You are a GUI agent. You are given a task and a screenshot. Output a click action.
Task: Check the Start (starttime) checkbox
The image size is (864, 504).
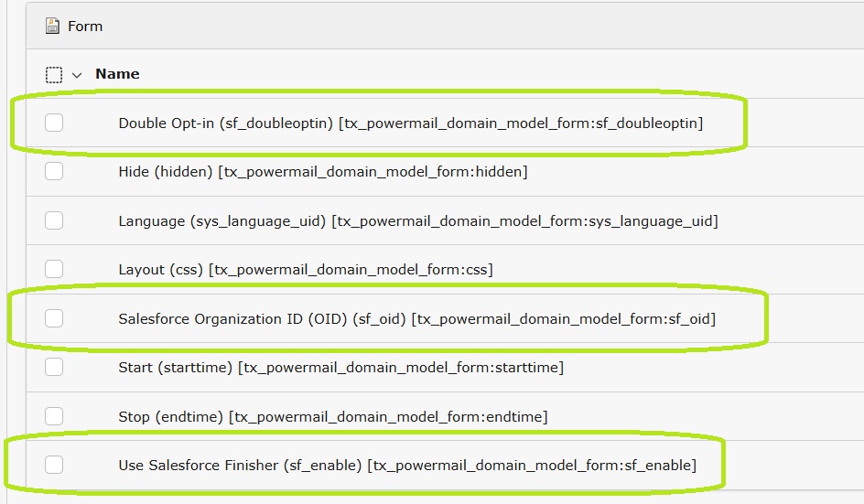point(54,367)
